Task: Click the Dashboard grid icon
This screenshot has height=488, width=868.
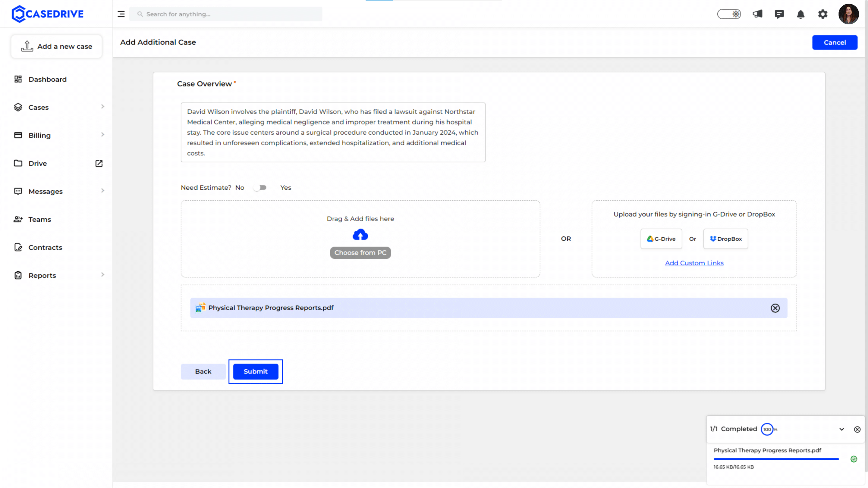Action: (18, 79)
